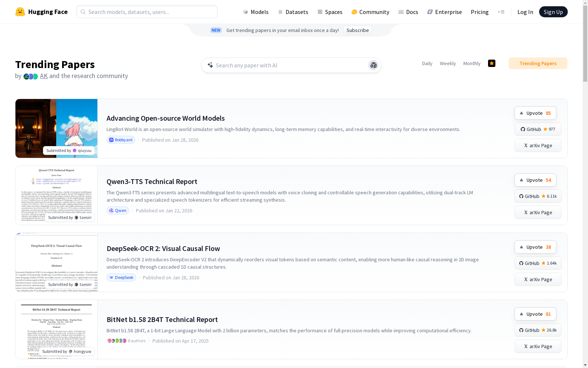
Task: Open the Enterprise nav item
Action: (445, 12)
